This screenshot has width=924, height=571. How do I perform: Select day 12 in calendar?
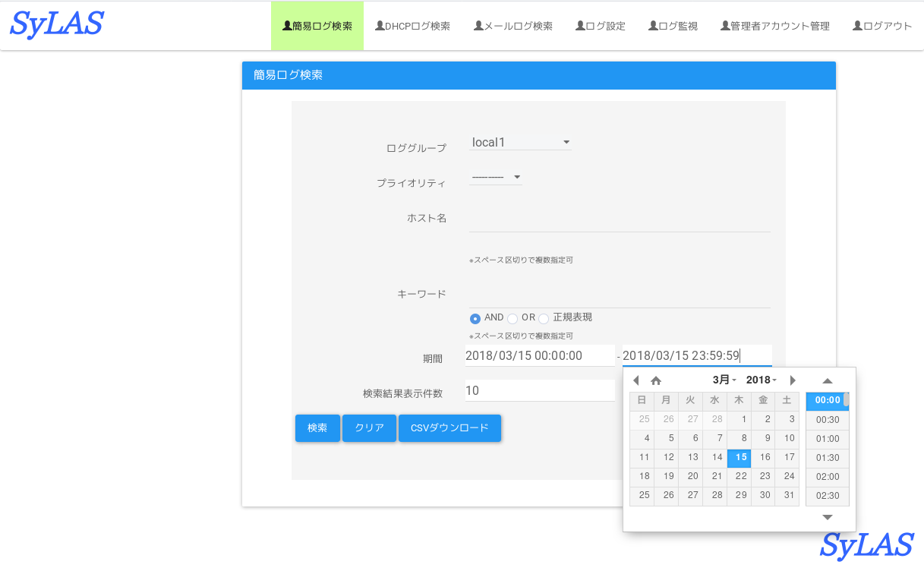(x=666, y=457)
